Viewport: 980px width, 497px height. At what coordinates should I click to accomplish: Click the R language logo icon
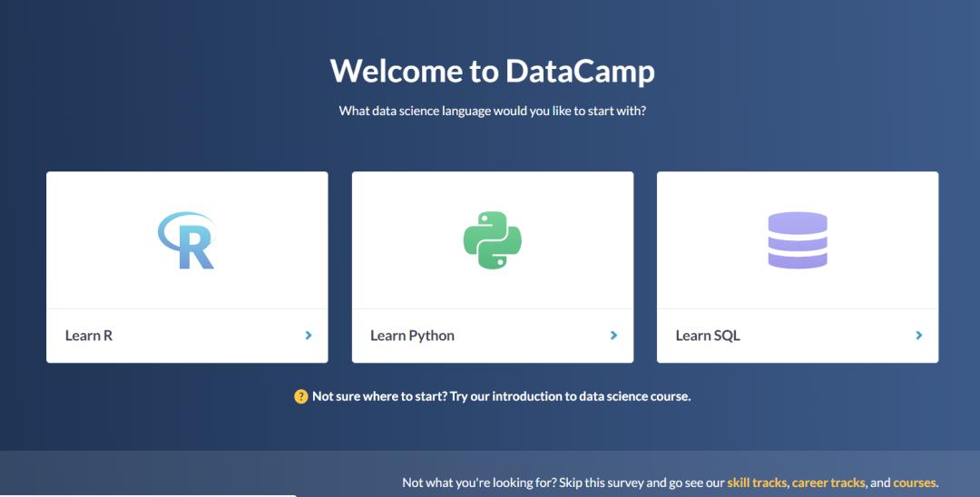point(186,240)
